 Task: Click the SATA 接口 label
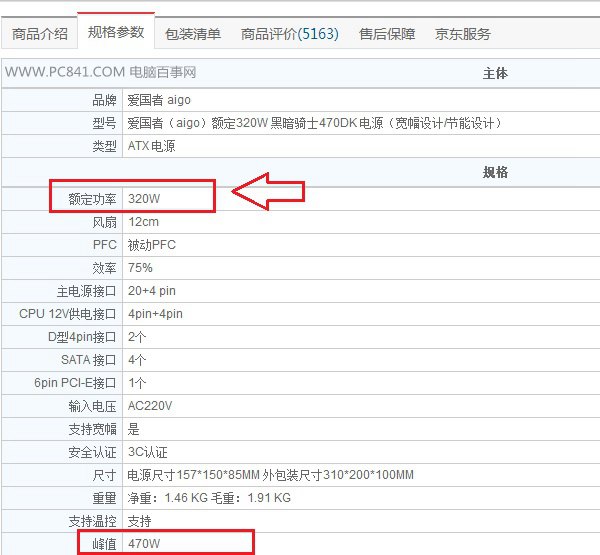[88, 360]
